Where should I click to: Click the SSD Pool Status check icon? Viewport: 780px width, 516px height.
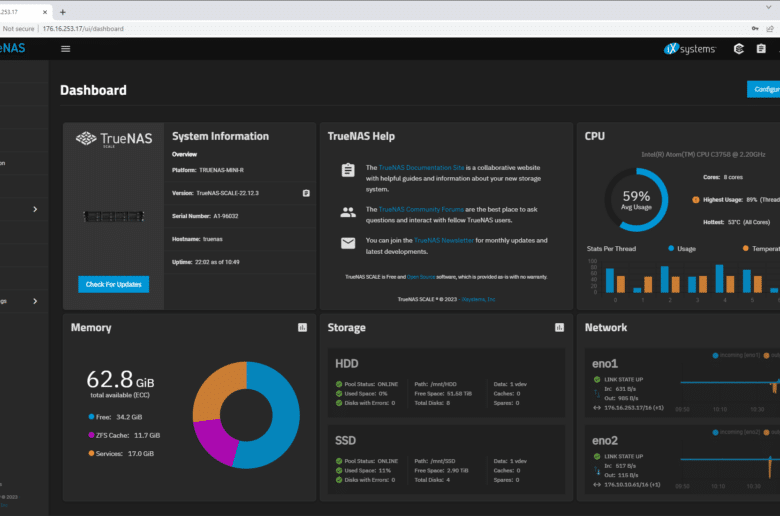click(x=339, y=461)
